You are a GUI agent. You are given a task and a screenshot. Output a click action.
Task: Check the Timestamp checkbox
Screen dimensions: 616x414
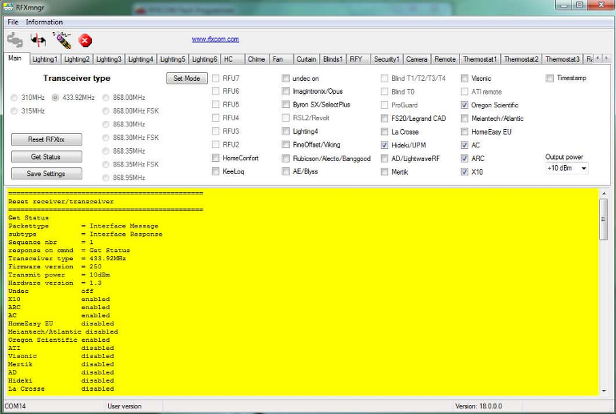(550, 77)
